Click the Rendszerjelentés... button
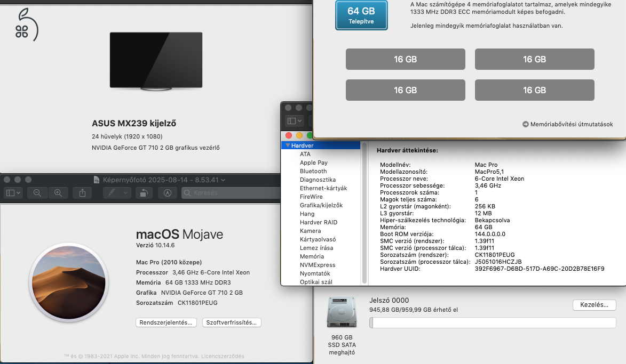Screen dimensions: 626x364 [x=165, y=322]
